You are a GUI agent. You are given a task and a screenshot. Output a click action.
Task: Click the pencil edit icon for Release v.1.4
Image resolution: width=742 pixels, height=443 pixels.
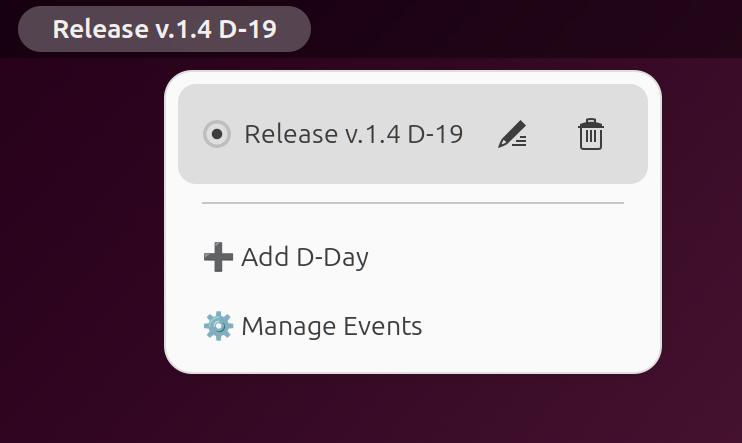(x=512, y=134)
